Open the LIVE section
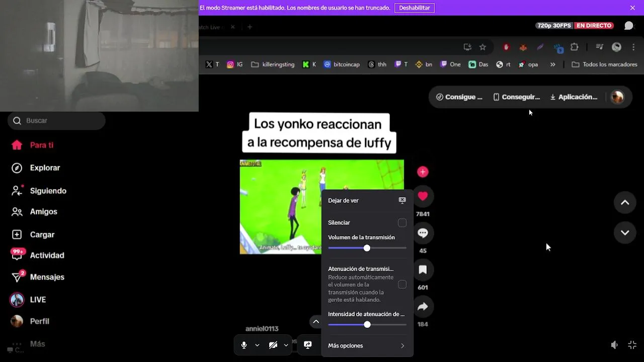The image size is (644, 362). click(28, 300)
